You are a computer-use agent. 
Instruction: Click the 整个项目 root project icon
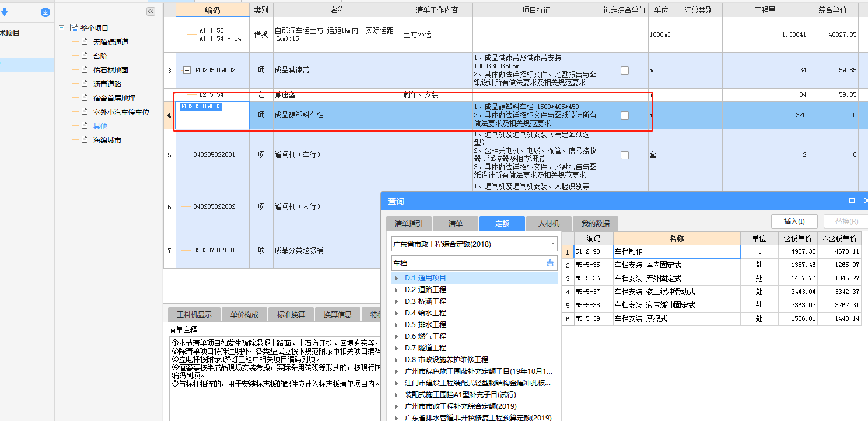tap(73, 28)
